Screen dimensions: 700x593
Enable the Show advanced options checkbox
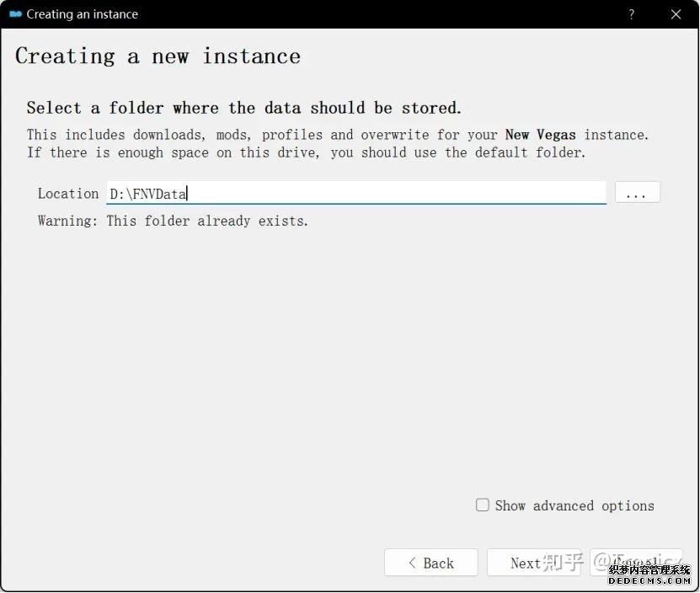point(483,505)
